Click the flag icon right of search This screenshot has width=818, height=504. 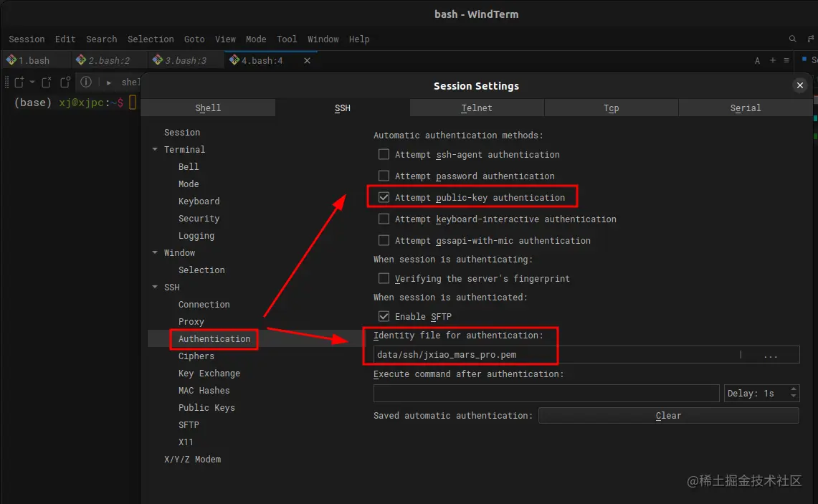pos(810,39)
